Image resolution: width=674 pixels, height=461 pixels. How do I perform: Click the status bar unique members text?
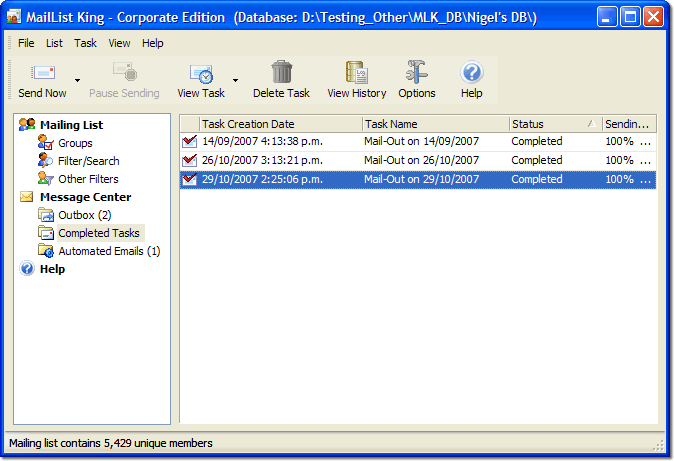pyautogui.click(x=111, y=443)
